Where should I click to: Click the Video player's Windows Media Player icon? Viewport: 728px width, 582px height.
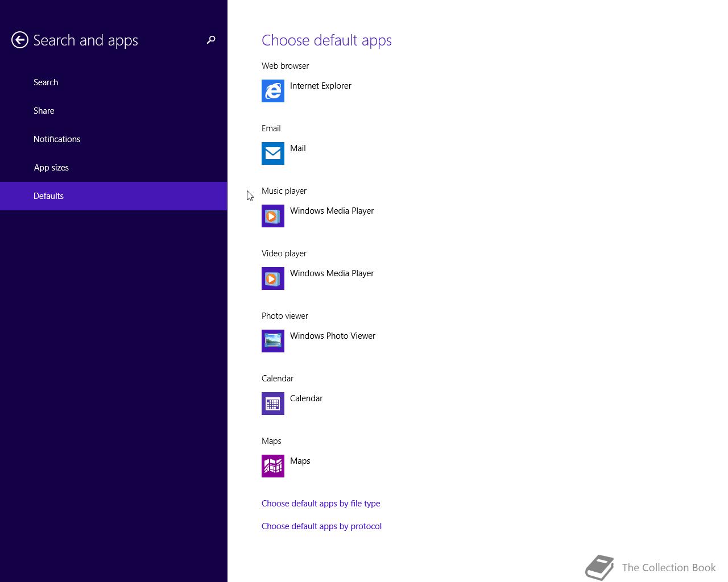point(273,278)
